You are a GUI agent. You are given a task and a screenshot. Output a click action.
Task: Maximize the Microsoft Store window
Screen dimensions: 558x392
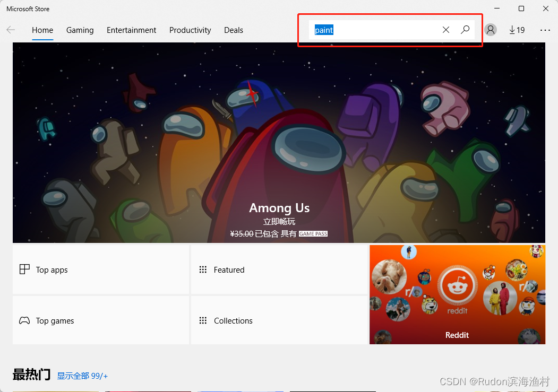[x=521, y=8]
